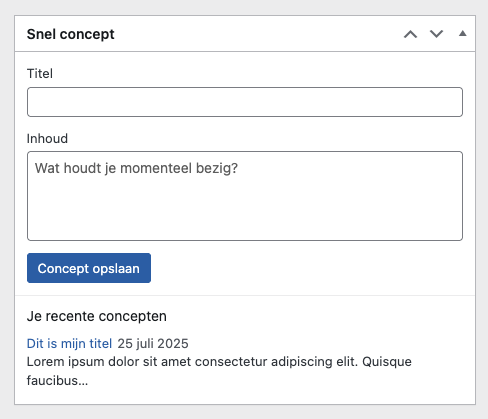Collapse the Snel concept panel with the triangle
Viewport: 488px width, 419px height.
pos(462,33)
